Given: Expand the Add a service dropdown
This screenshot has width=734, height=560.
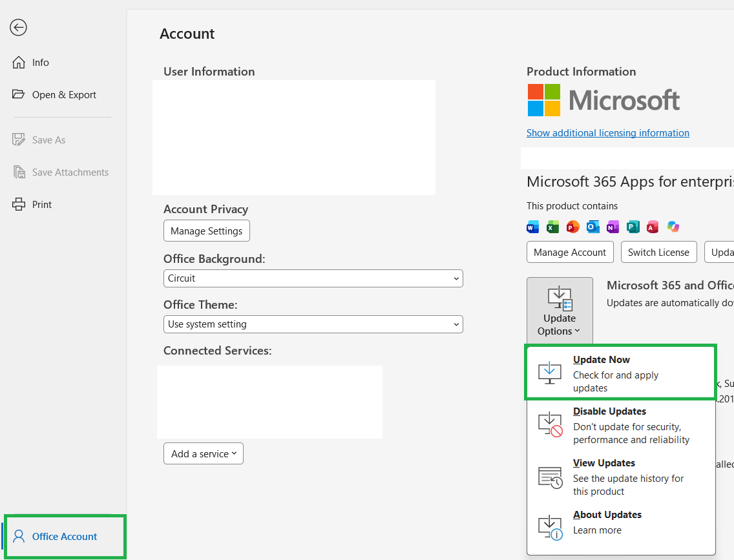Looking at the screenshot, I should point(204,453).
